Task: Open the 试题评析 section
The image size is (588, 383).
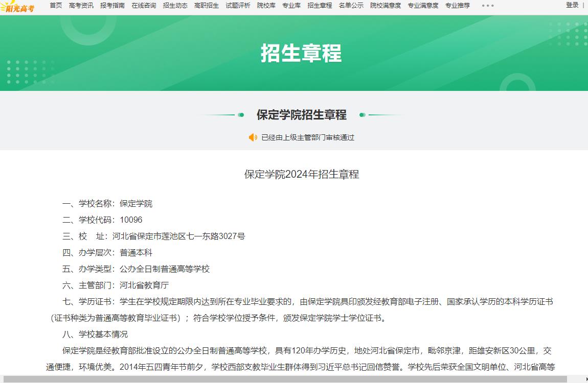Action: click(238, 6)
